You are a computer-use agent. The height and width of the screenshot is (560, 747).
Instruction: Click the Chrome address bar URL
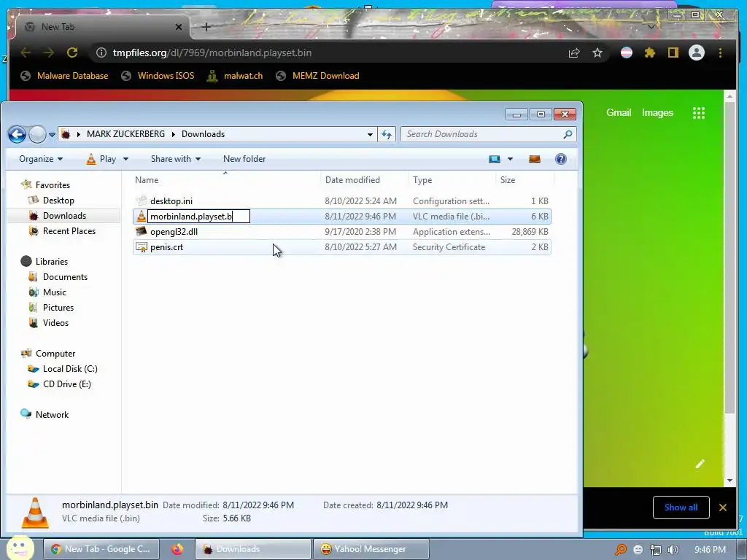tap(212, 52)
